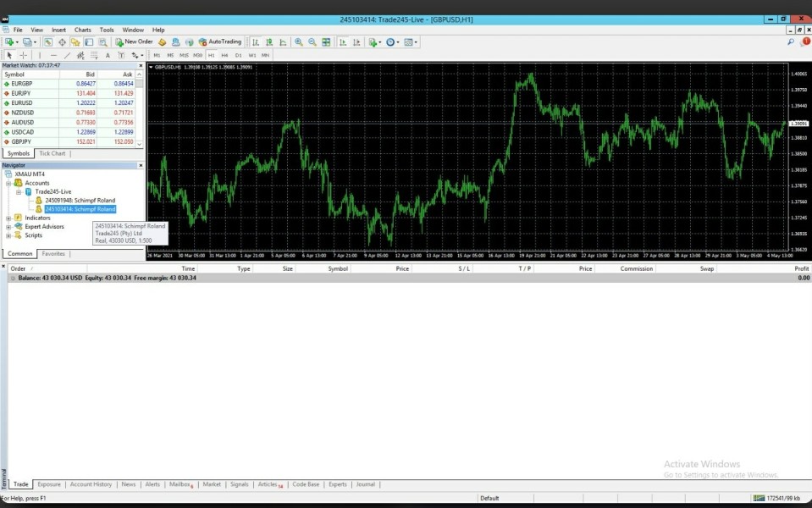Select the EURUSD row in Market Watch
812x508 pixels.
pos(69,103)
